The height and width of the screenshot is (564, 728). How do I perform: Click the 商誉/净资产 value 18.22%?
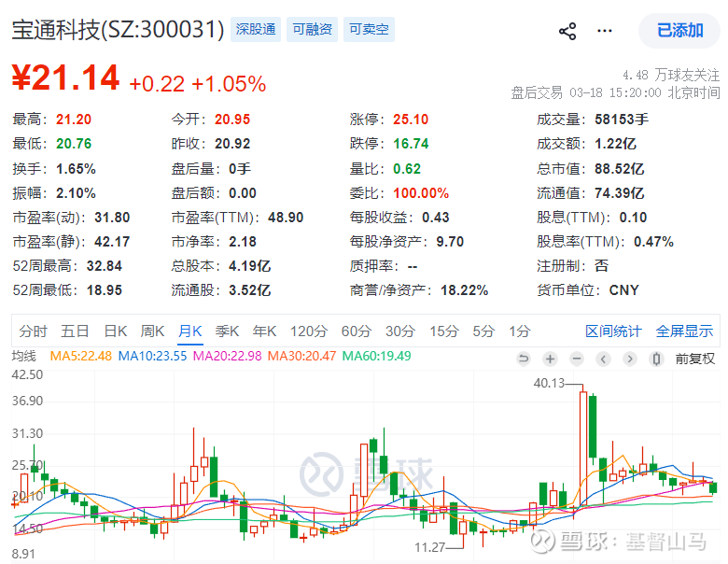464,290
